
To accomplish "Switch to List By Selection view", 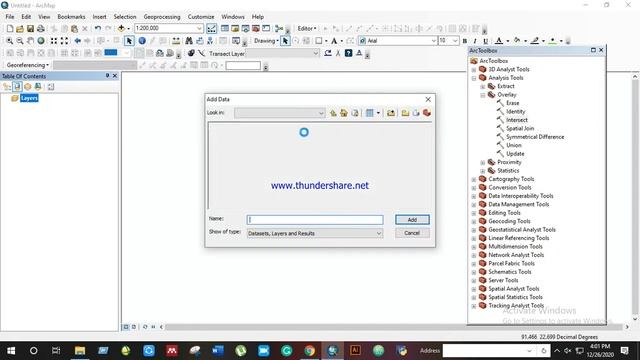I will (38, 87).
